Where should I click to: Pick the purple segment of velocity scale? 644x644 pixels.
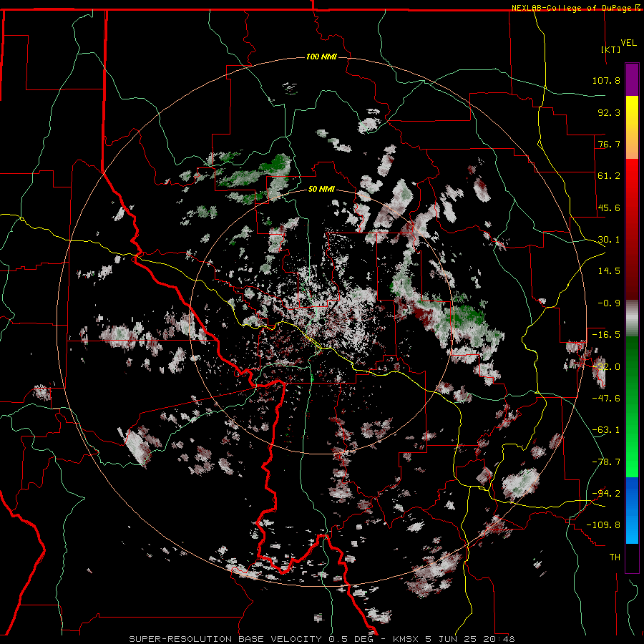click(x=632, y=79)
